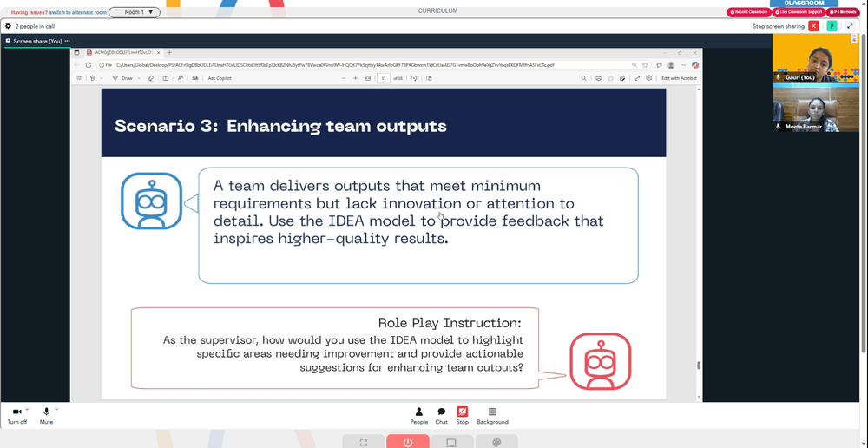Reload the PDF in shared browser
Viewport: 868px width, 448px height.
(x=89, y=65)
